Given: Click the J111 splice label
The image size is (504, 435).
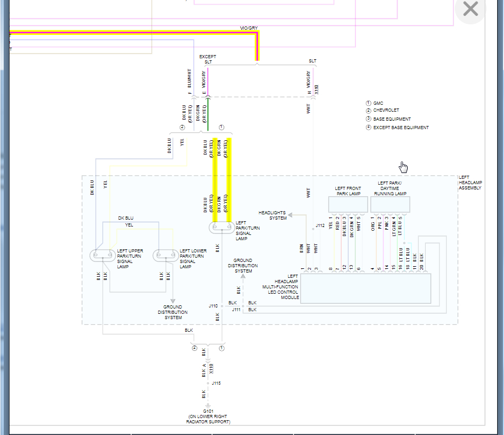Looking at the screenshot, I should pos(236,310).
